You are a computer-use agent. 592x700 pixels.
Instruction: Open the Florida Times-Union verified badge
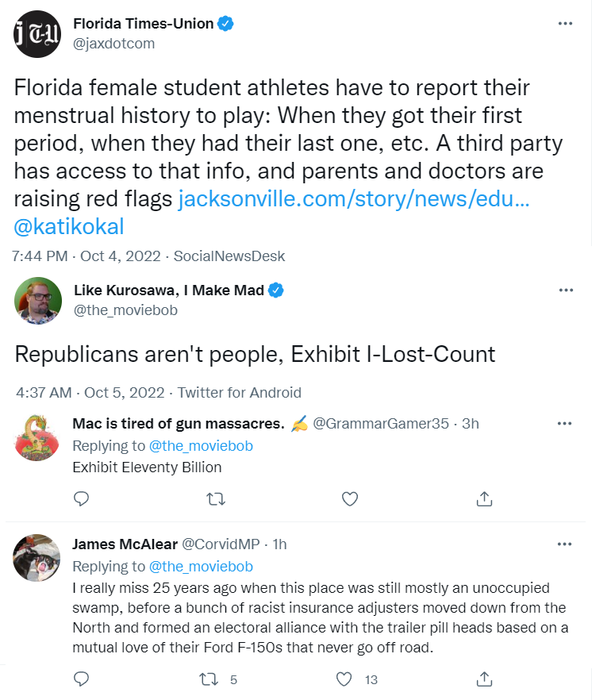pyautogui.click(x=226, y=24)
